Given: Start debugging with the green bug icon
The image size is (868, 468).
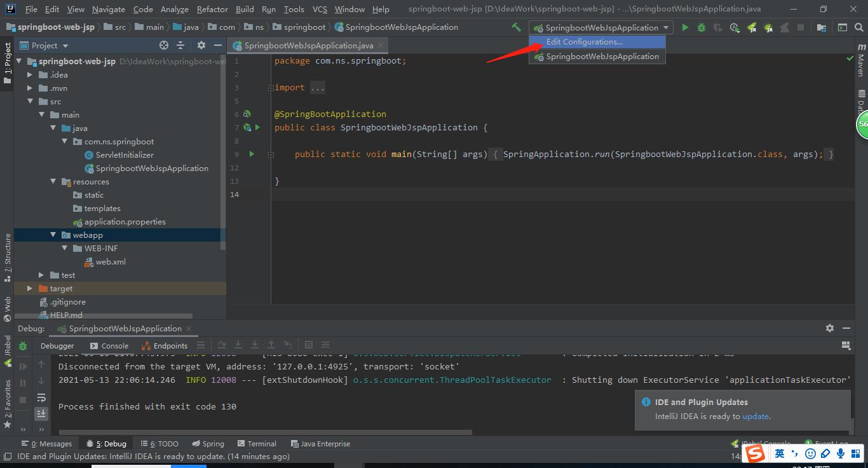Looking at the screenshot, I should click(702, 27).
